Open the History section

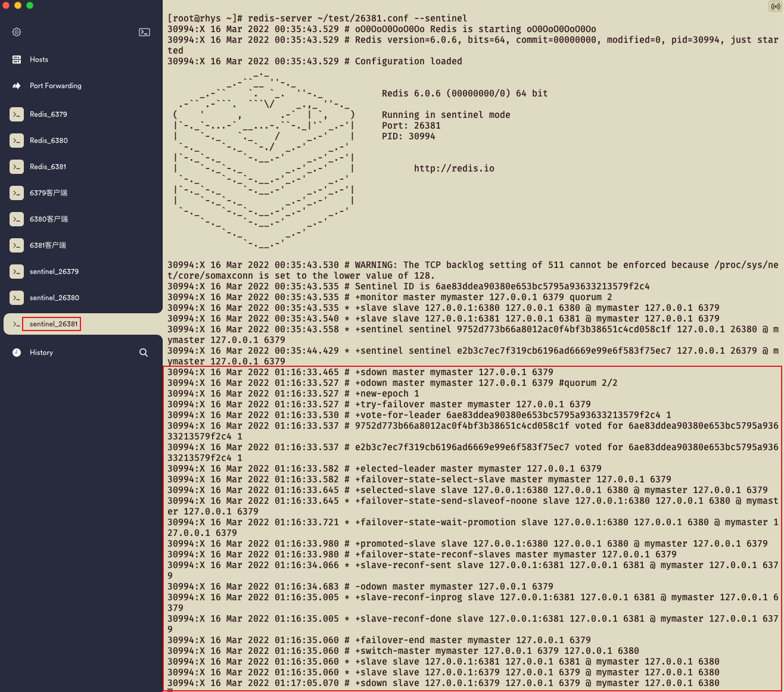pos(42,353)
